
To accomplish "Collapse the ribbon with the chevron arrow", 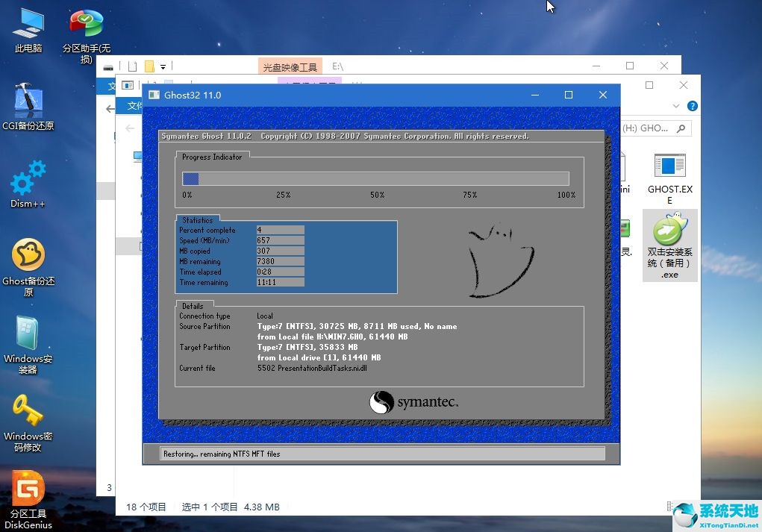I will tap(675, 105).
